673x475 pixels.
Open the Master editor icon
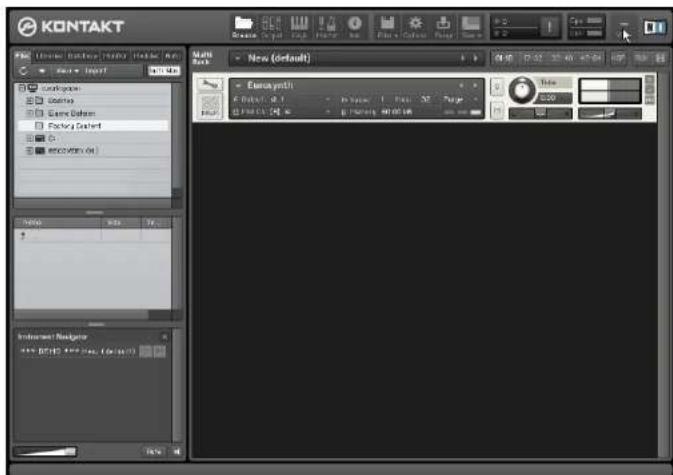click(x=327, y=27)
